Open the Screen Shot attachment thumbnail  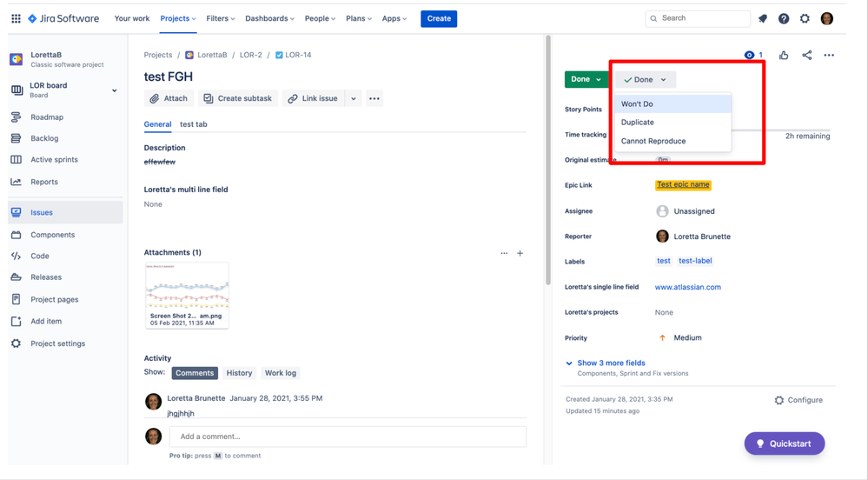click(x=187, y=296)
